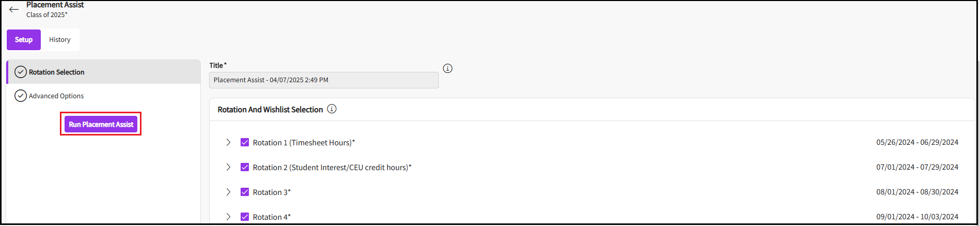980x226 pixels.
Task: Expand the Rotation 4 row chevron
Action: pos(228,217)
